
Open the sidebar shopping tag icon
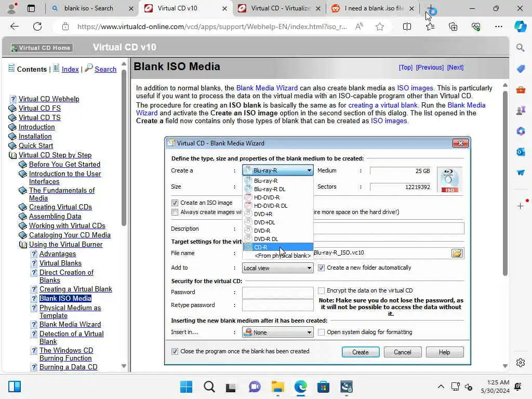tap(521, 69)
